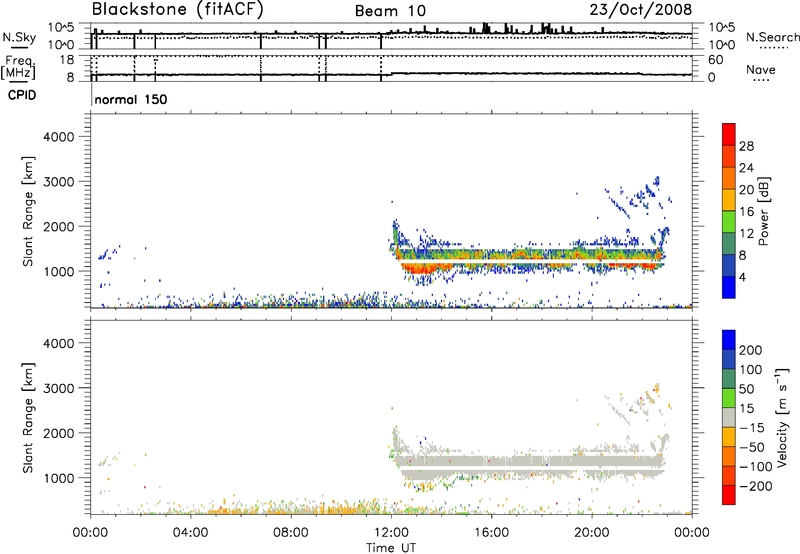
Task: Click the dark blue 200 velocity colorbar segment
Action: pos(729,340)
